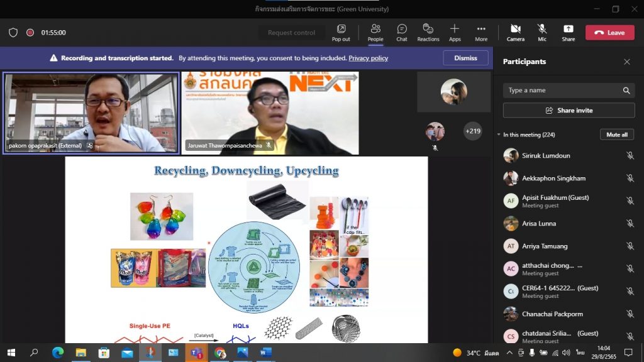Open the Privacy policy link
Screen dimensions: 644x362
tap(368, 58)
